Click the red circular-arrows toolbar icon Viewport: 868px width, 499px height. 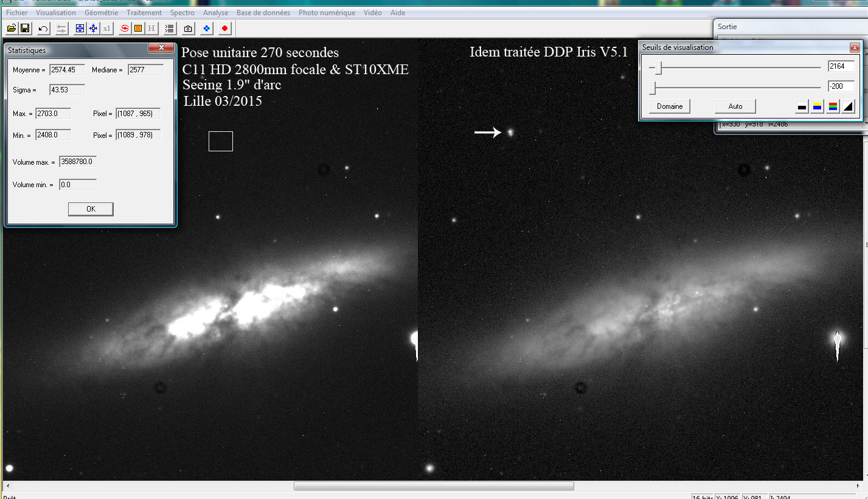click(125, 28)
